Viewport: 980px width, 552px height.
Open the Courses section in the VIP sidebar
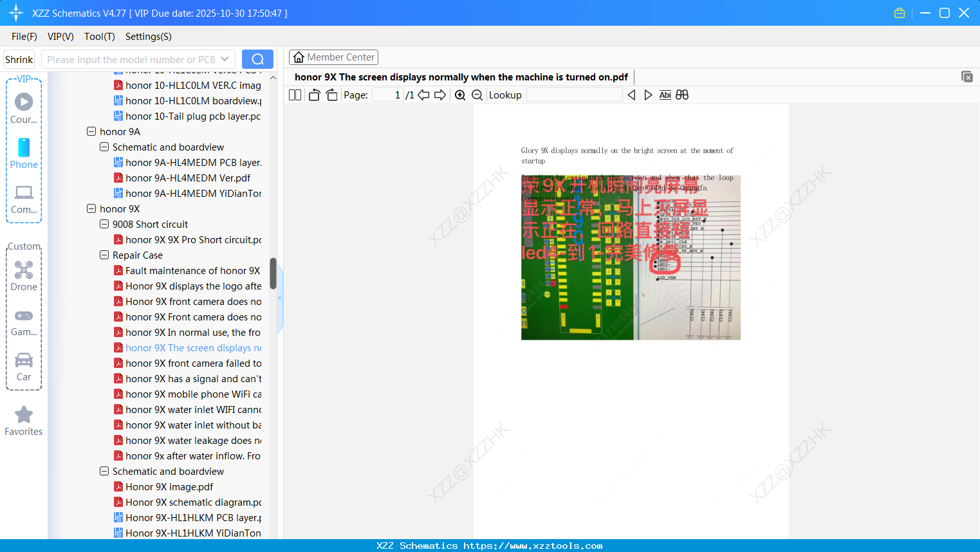coord(24,108)
